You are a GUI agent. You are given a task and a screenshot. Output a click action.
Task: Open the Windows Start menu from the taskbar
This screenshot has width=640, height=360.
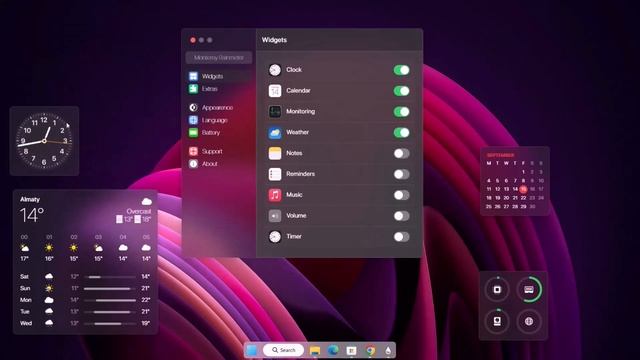coord(252,350)
